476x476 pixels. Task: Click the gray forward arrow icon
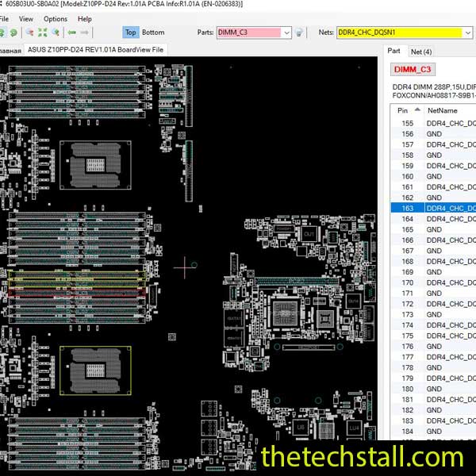pyautogui.click(x=85, y=33)
